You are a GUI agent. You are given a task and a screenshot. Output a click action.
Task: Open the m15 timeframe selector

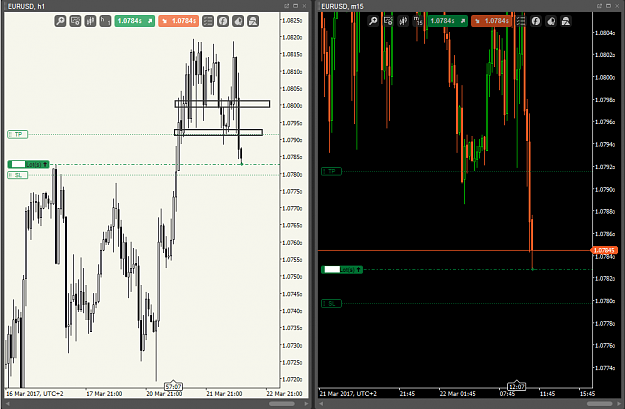418,21
